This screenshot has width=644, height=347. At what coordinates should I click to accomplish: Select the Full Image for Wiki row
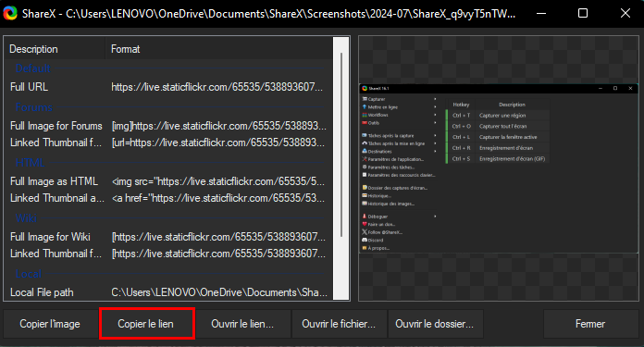(168, 237)
